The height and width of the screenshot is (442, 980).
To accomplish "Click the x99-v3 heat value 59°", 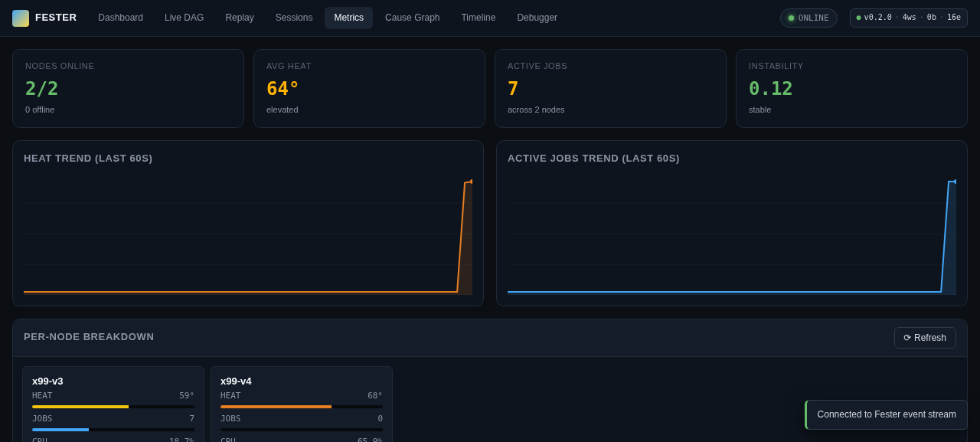I will point(187,396).
